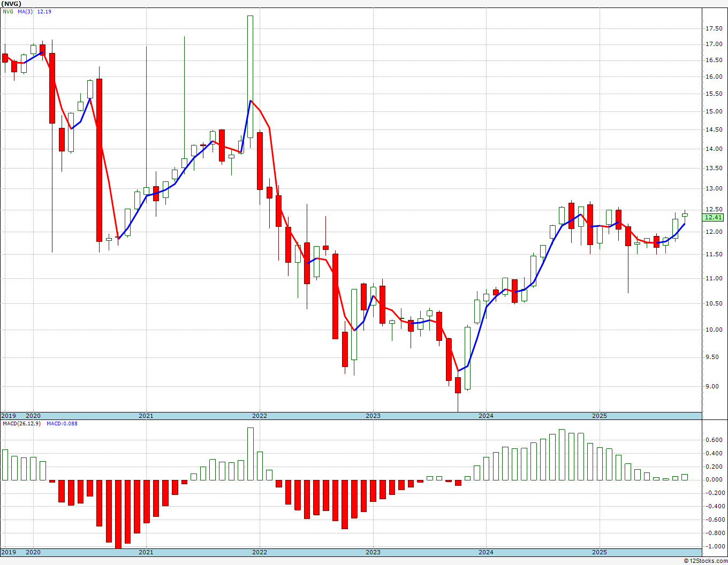This screenshot has height=565, width=728.
Task: Select 2021 on the price chart time axis
Action: [146, 416]
